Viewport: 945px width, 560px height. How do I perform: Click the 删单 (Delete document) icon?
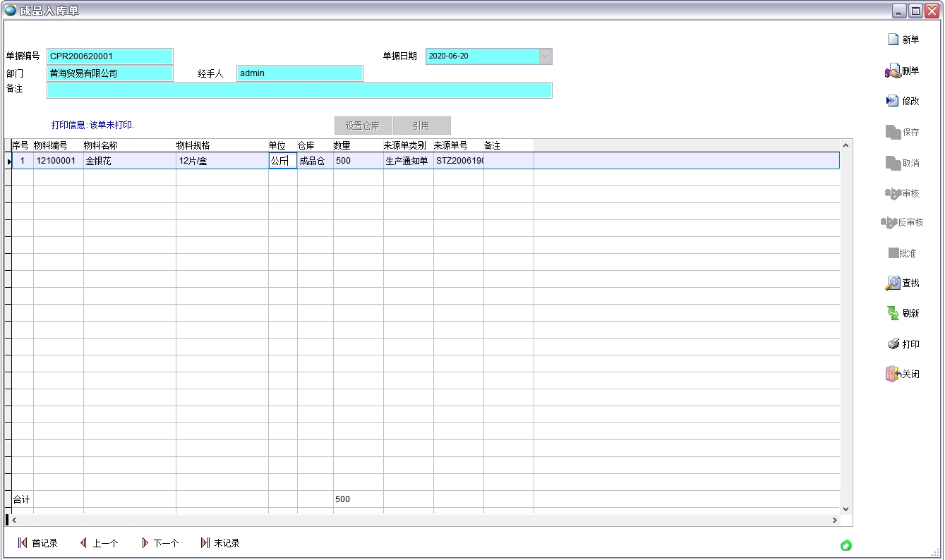pyautogui.click(x=893, y=71)
